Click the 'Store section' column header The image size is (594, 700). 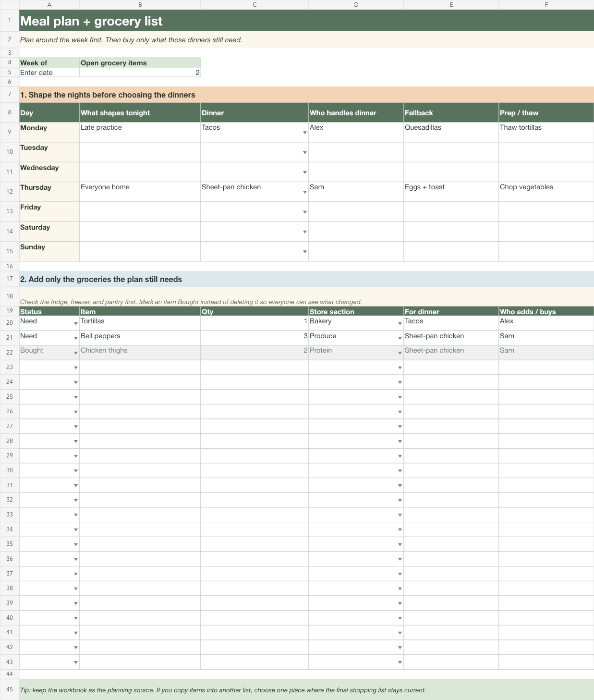point(356,311)
